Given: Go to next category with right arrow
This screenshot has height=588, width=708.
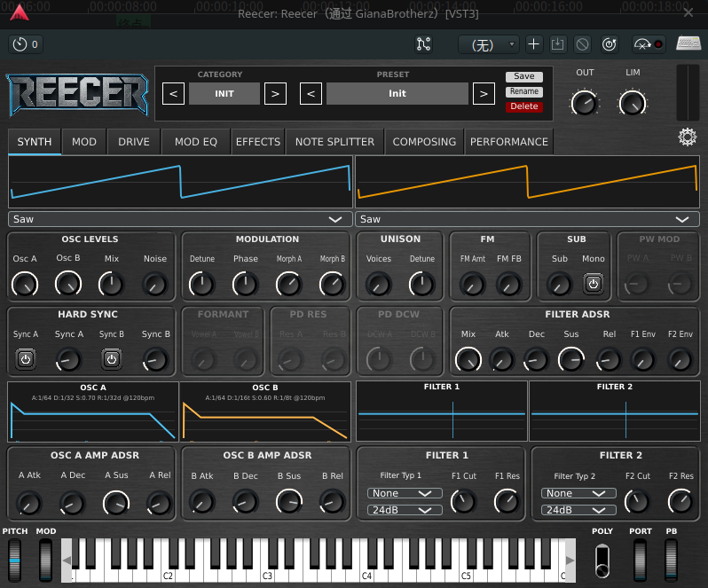Looking at the screenshot, I should tap(275, 93).
